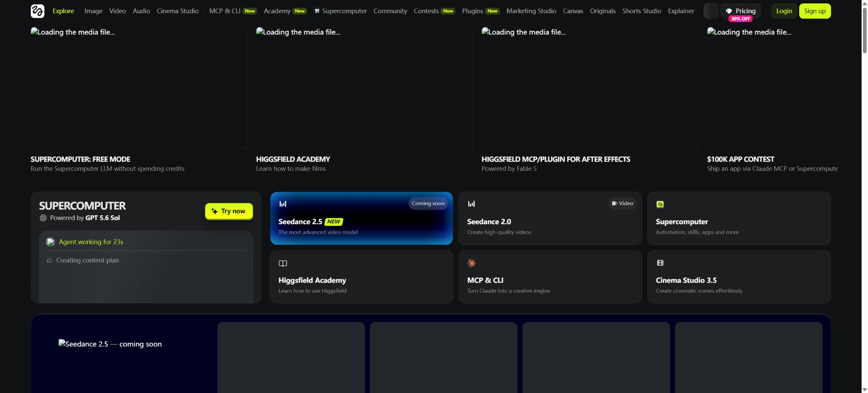Click the SUPERCOMPUTER: FREE MODE title
This screenshot has width=868, height=393.
point(80,159)
